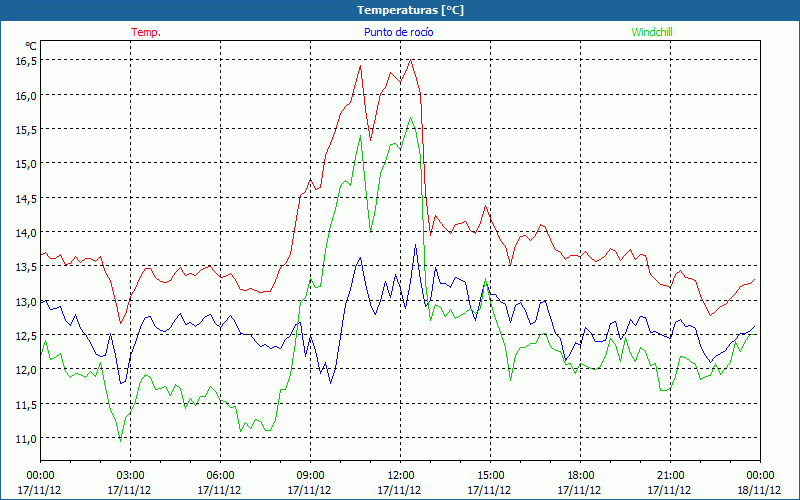The height and width of the screenshot is (500, 800).
Task: Click the green windchill minimum before 03:00
Action: (120, 440)
